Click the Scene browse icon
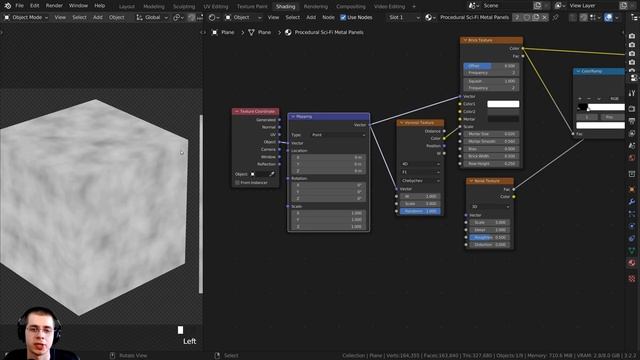640x360 pixels. pyautogui.click(x=473, y=6)
